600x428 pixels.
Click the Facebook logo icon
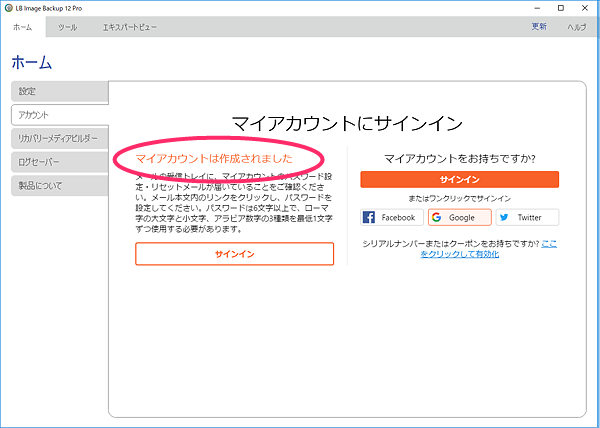tap(368, 217)
